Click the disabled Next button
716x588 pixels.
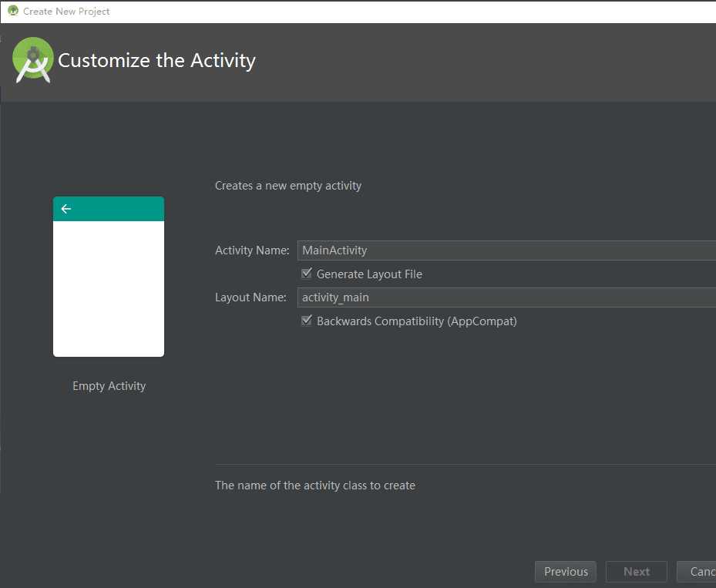[x=636, y=572]
